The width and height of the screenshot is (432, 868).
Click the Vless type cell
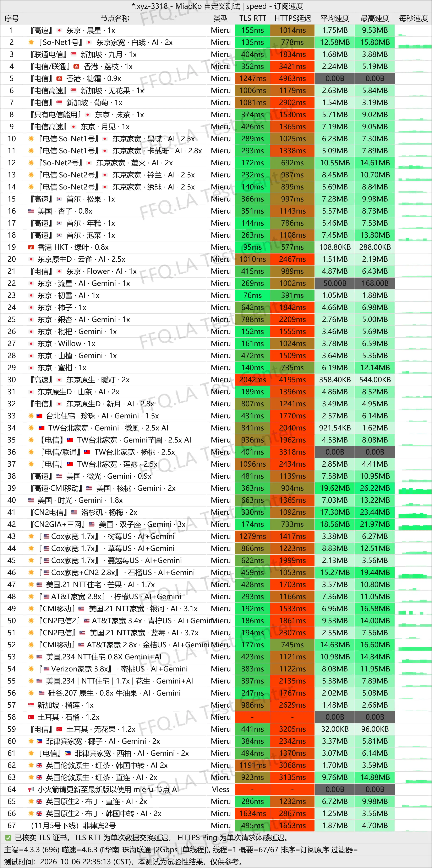220,789
